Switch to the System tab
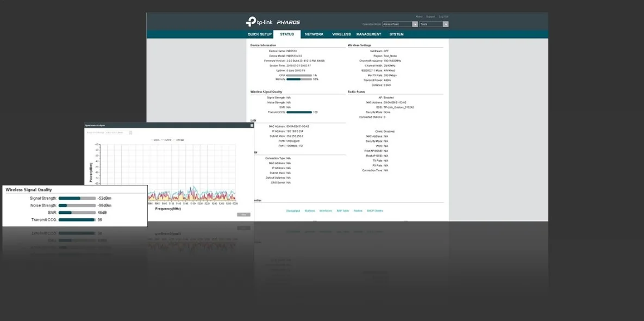The width and height of the screenshot is (644, 321). pyautogui.click(x=396, y=34)
